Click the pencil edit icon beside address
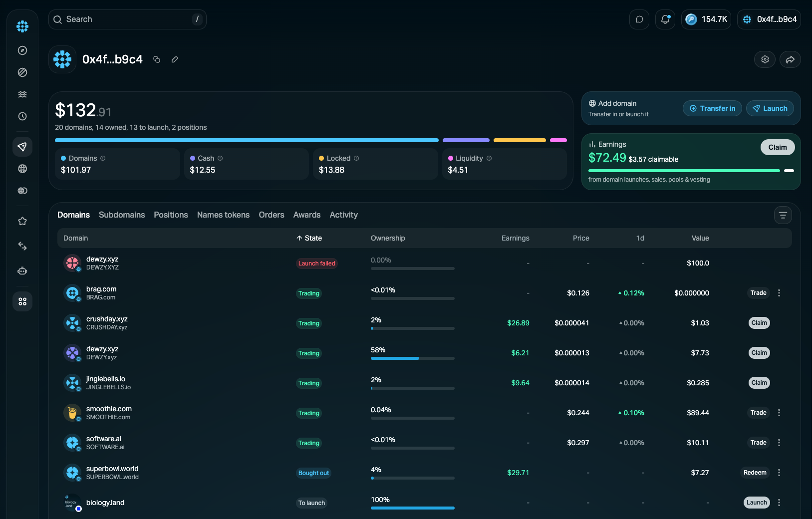This screenshot has width=812, height=519. coord(175,59)
